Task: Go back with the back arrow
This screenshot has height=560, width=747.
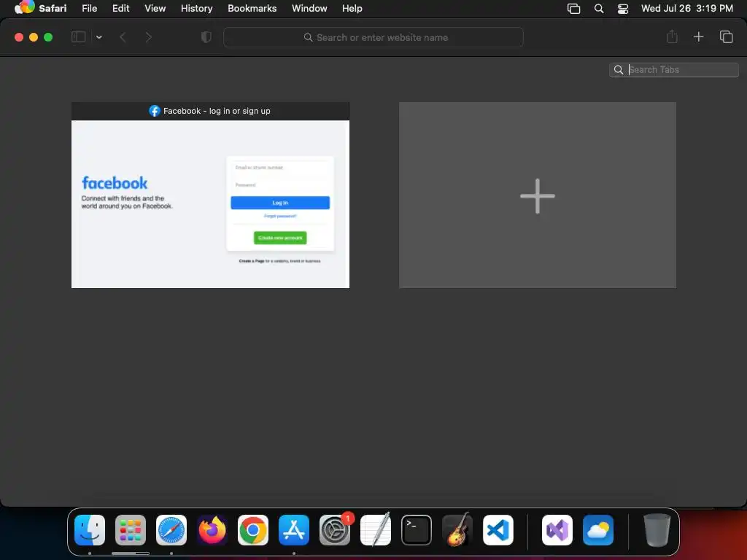Action: coord(123,37)
